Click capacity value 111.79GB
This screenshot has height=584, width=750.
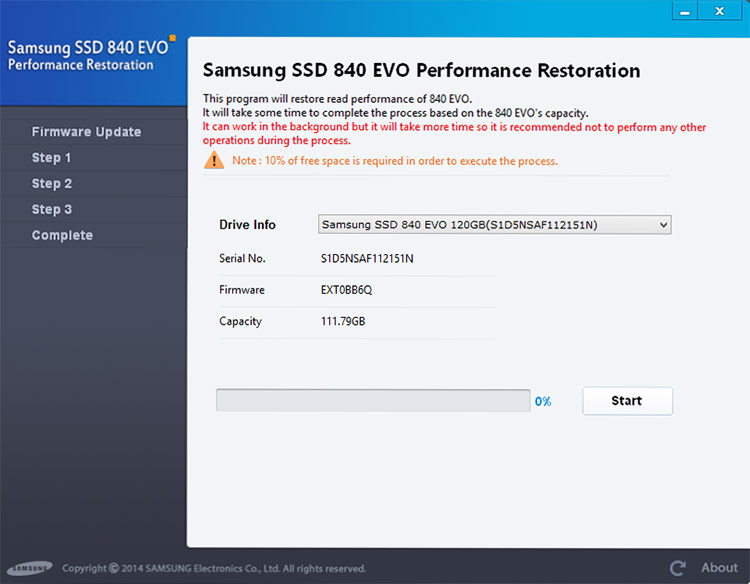coord(343,321)
